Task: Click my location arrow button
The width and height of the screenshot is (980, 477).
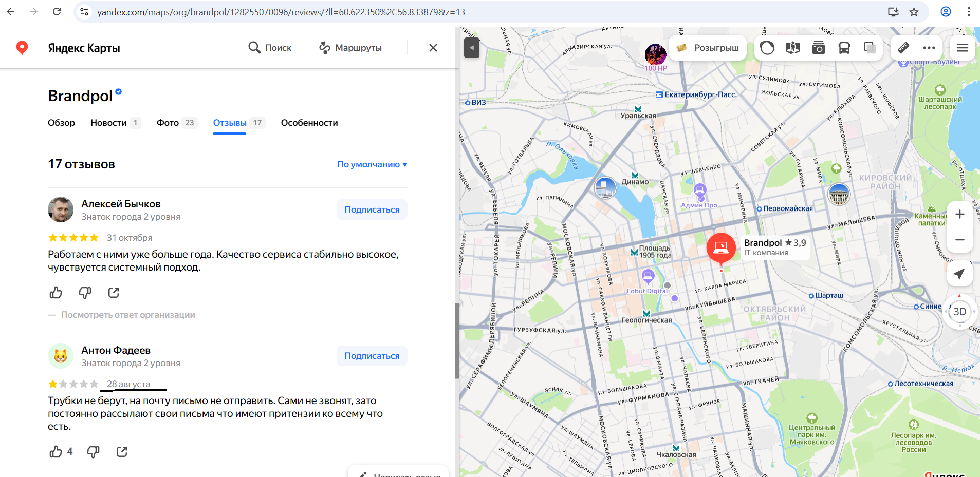Action: coord(959,274)
